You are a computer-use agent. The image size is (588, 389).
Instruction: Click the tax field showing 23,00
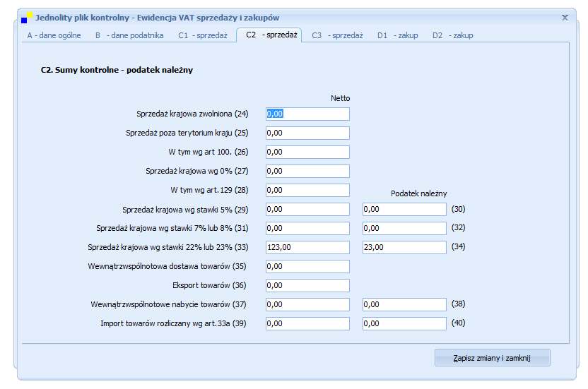[x=404, y=248]
